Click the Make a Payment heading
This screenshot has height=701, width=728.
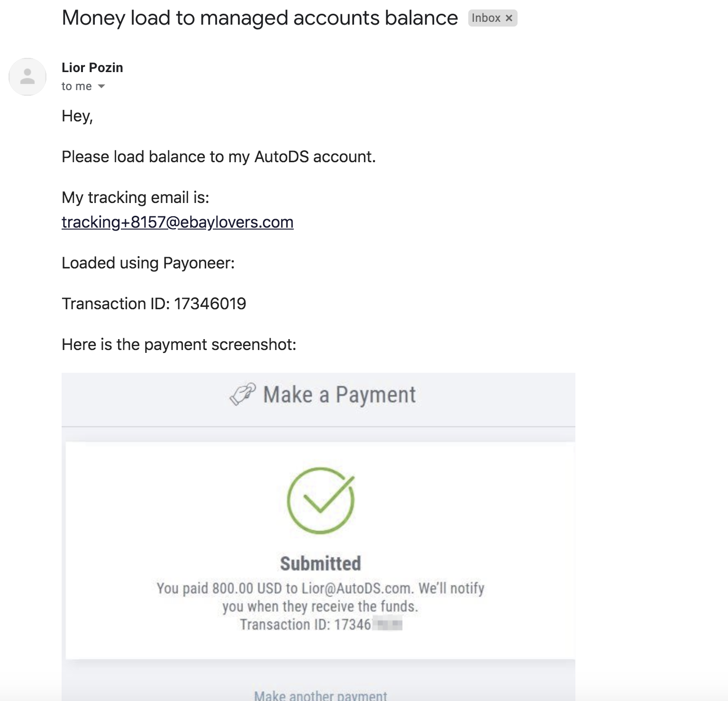(339, 395)
